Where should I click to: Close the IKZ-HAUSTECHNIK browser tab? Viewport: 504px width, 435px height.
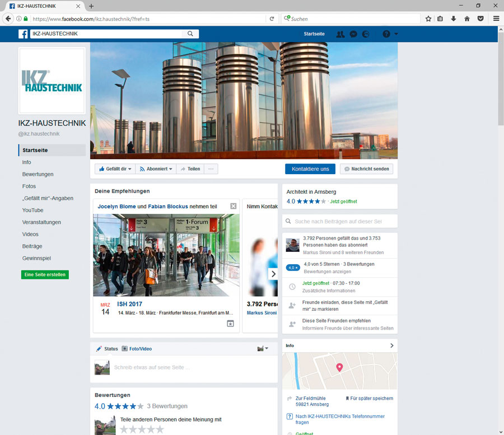tap(78, 6)
